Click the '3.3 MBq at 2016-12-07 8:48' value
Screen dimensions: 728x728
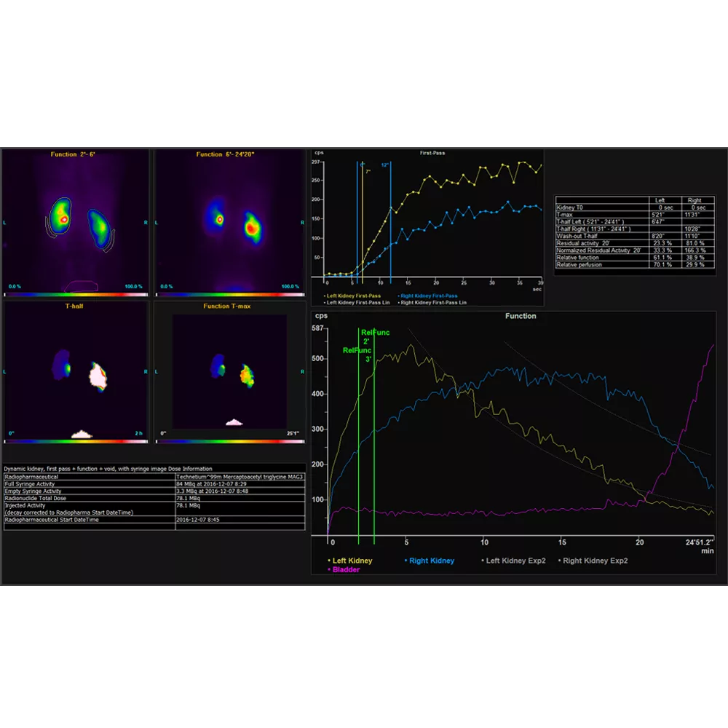tap(212, 491)
